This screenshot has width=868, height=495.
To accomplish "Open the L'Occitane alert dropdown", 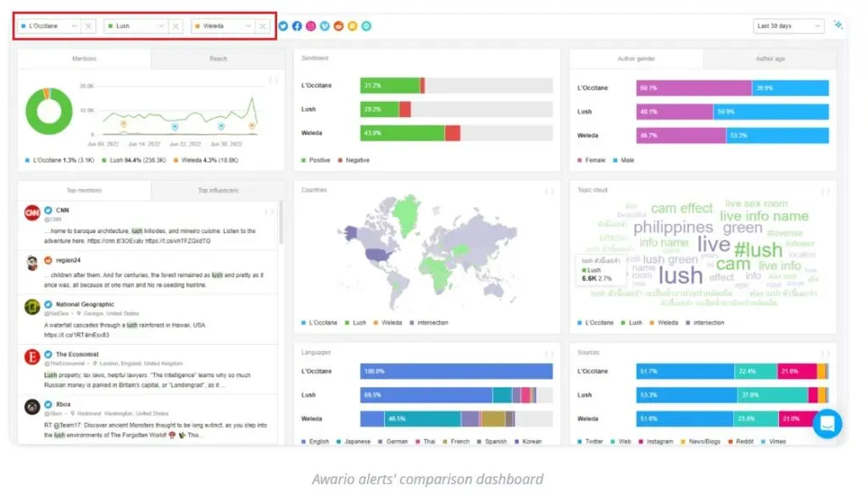I will tap(74, 25).
